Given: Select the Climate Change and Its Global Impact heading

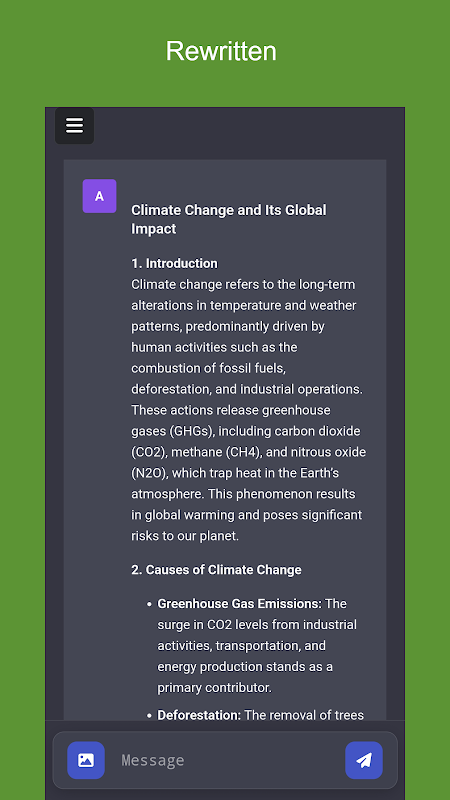Looking at the screenshot, I should pos(229,219).
